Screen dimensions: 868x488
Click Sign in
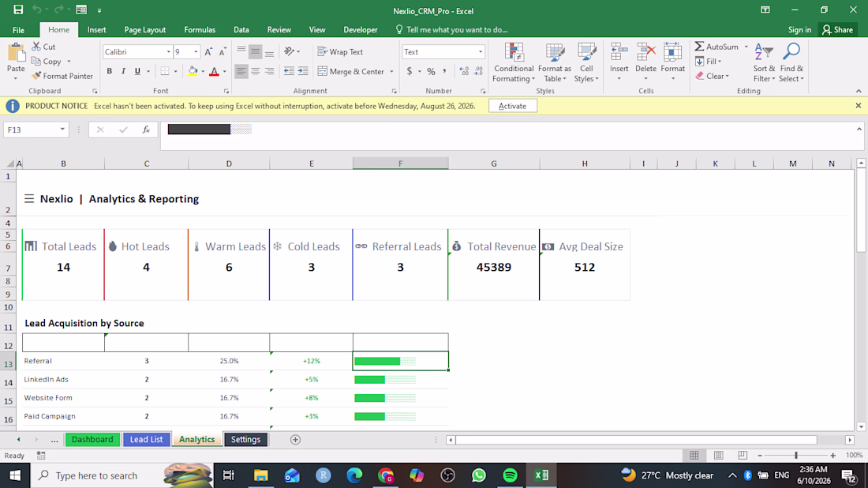799,30
